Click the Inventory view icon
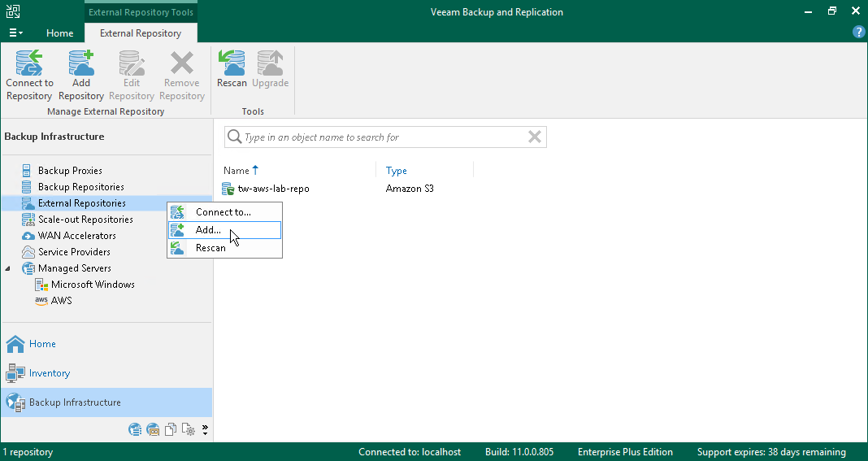Image resolution: width=868 pixels, height=461 pixels. click(x=15, y=373)
